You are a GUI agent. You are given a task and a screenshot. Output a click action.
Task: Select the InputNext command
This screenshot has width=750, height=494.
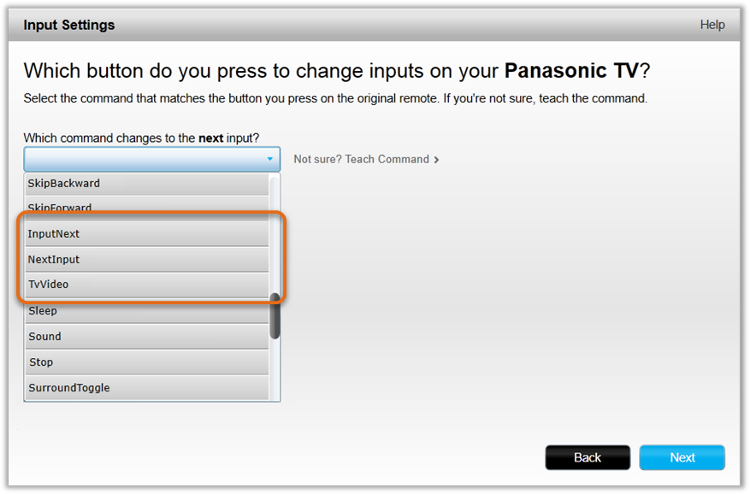tap(147, 234)
